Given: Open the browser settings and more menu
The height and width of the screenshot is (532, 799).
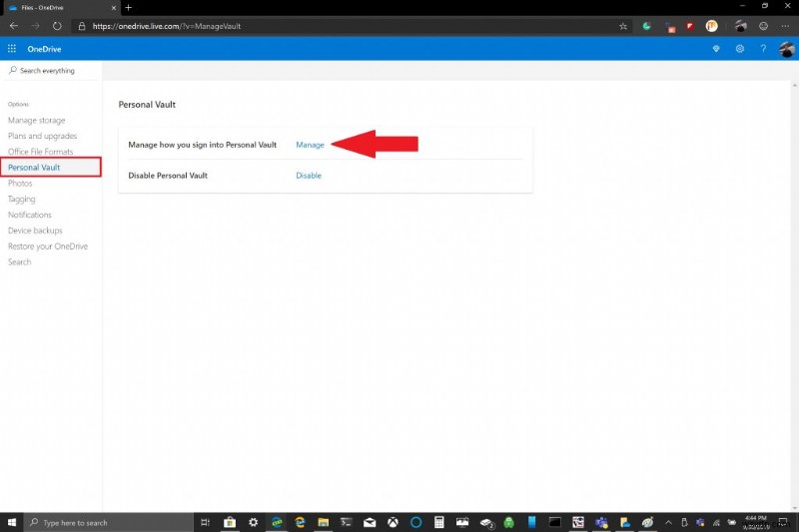Looking at the screenshot, I should pyautogui.click(x=785, y=26).
